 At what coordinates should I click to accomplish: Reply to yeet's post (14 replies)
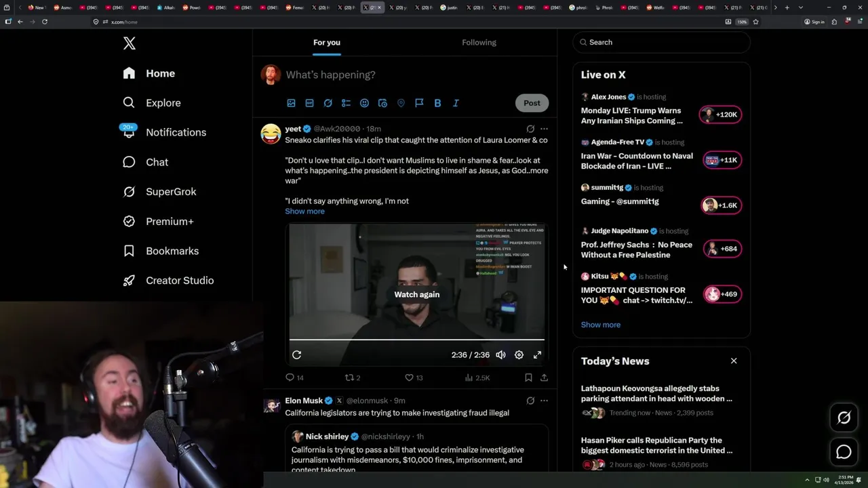click(x=294, y=378)
